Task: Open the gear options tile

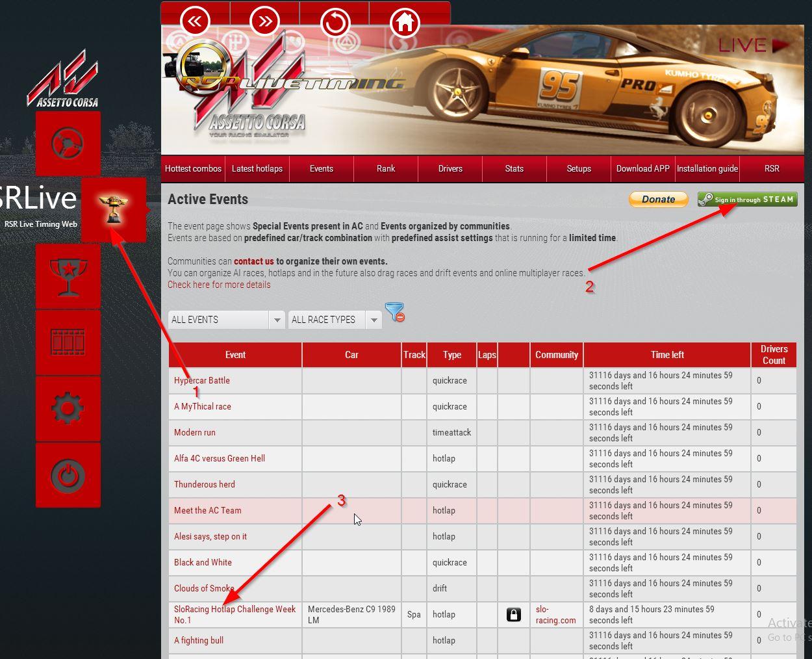Action: pos(68,409)
